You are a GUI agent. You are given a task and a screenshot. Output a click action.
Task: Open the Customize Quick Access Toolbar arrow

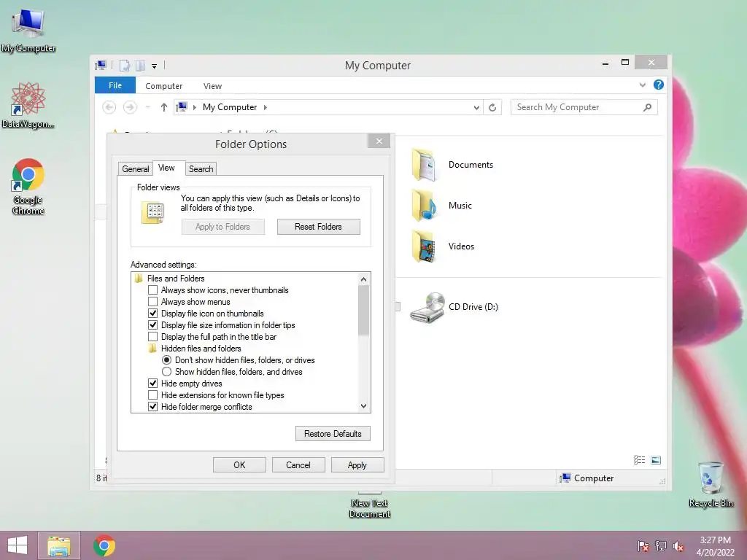(155, 66)
